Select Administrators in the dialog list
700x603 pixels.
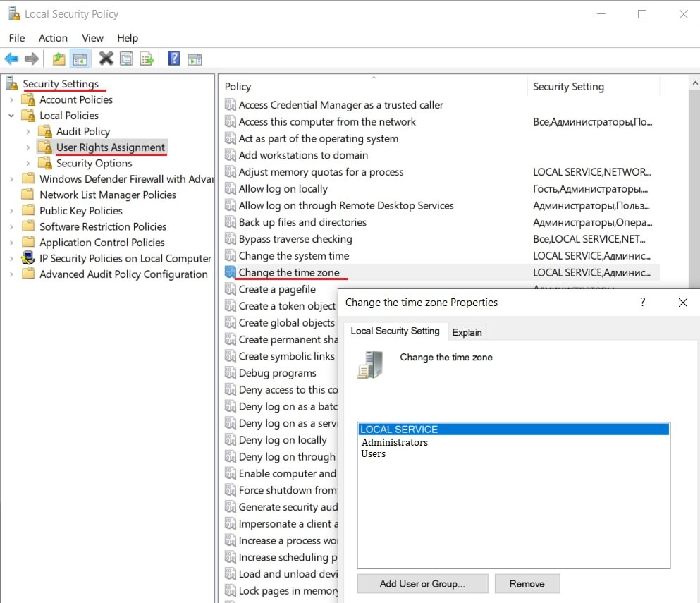pos(395,442)
